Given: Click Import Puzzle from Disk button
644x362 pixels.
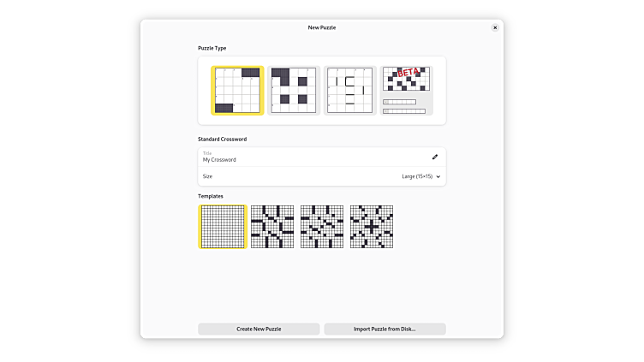Looking at the screenshot, I should [x=385, y=329].
